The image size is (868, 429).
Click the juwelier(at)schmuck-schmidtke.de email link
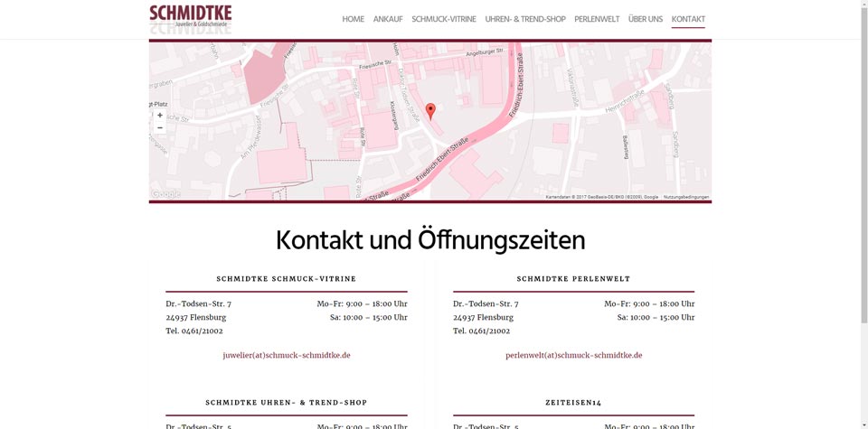[x=287, y=356]
